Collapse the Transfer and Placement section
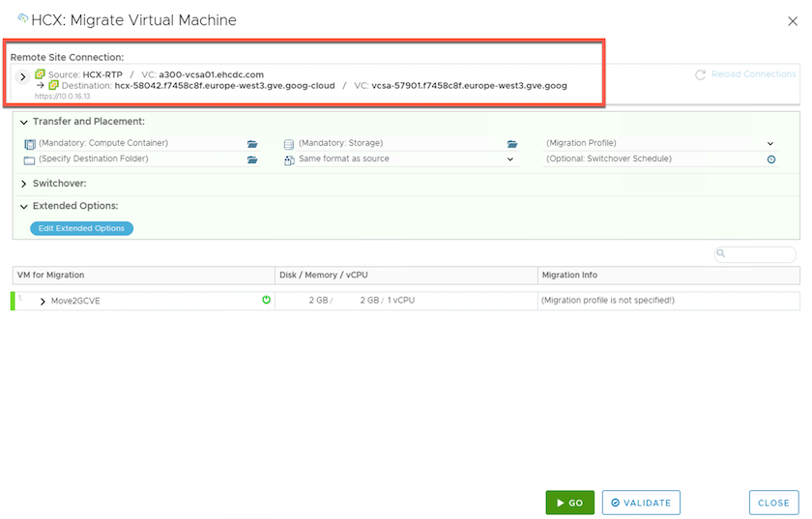The height and width of the screenshot is (519, 812). [24, 122]
